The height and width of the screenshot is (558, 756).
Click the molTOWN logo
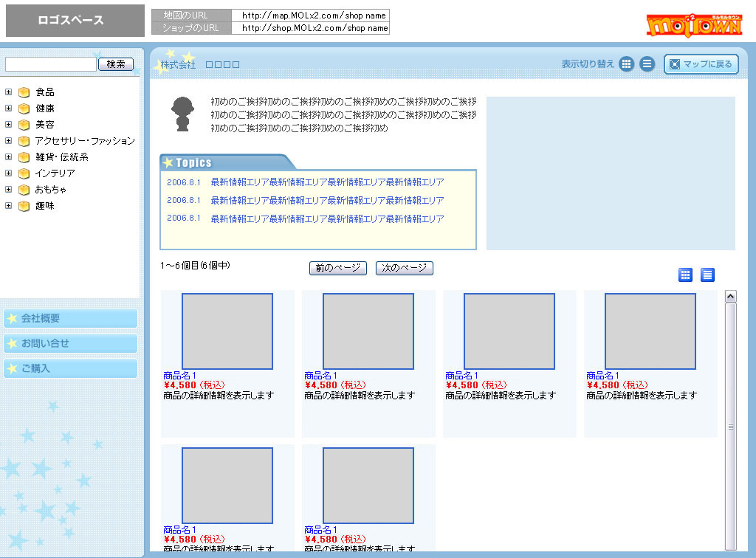pyautogui.click(x=694, y=25)
